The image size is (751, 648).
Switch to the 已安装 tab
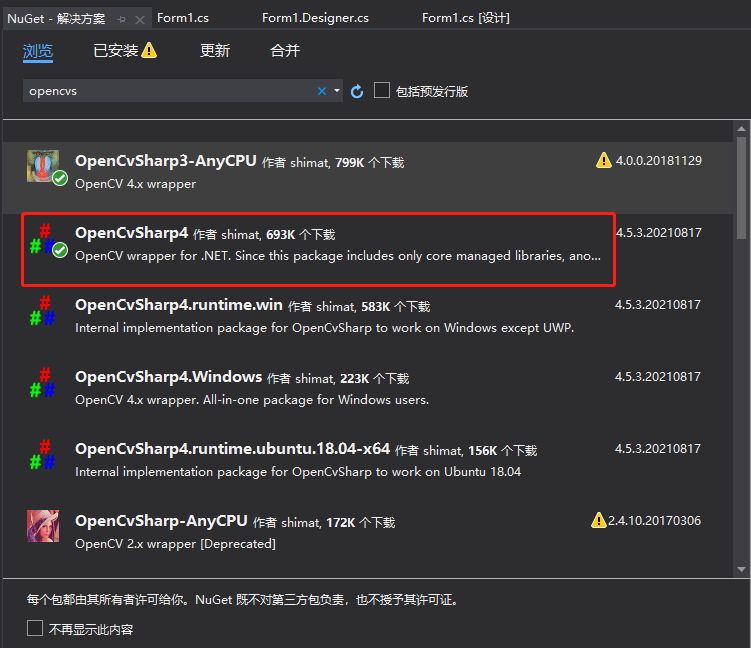point(124,51)
